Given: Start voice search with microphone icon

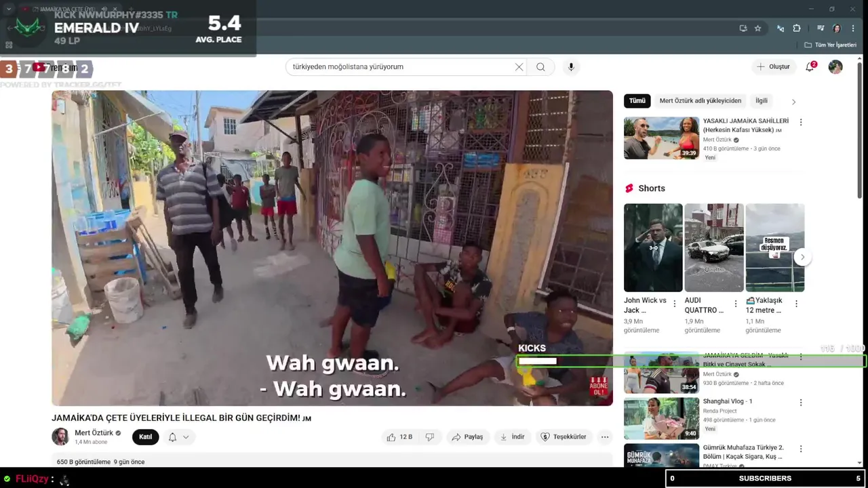Looking at the screenshot, I should [x=571, y=67].
